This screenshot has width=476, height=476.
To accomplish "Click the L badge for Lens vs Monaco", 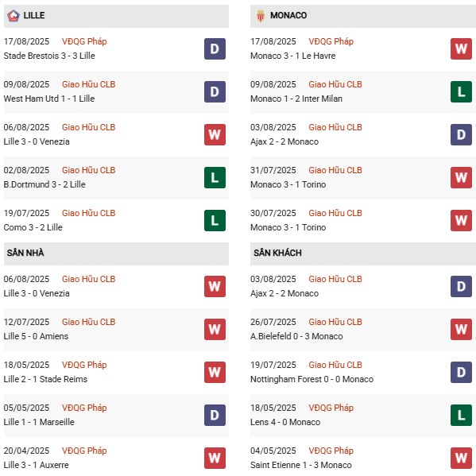I will pyautogui.click(x=461, y=415).
